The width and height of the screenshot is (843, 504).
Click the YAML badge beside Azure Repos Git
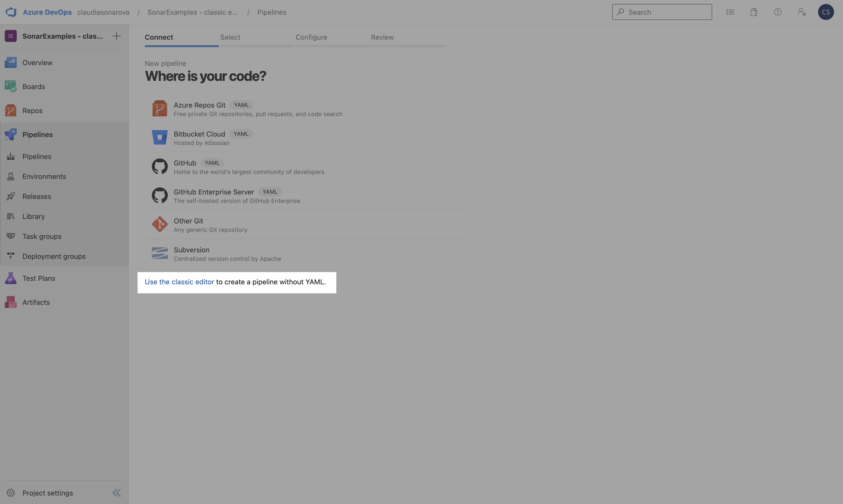(x=241, y=105)
